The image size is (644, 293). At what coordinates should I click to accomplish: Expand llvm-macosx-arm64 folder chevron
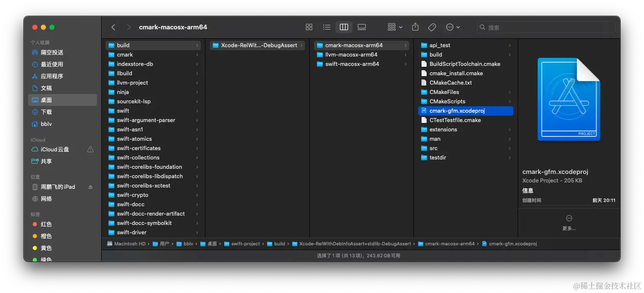click(405, 54)
